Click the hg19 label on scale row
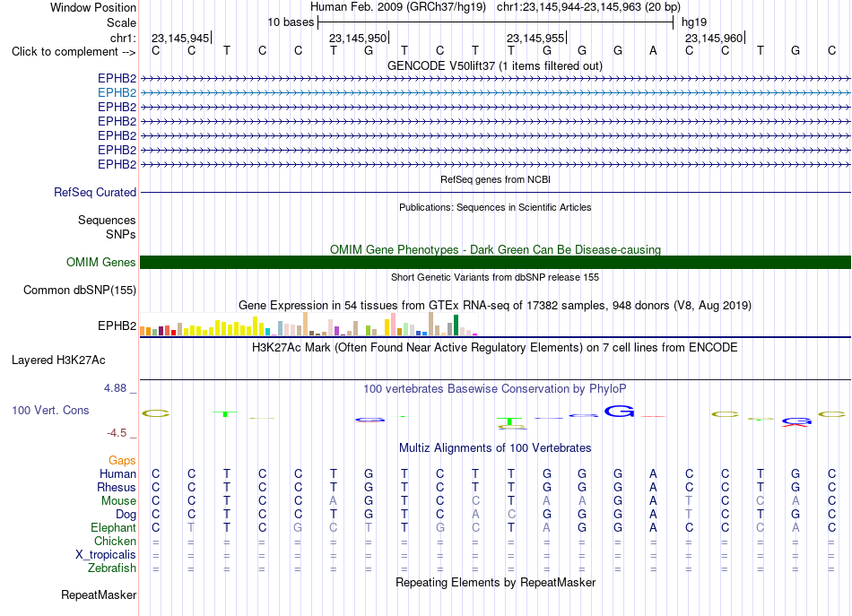Image resolution: width=852 pixels, height=616 pixels. [694, 22]
